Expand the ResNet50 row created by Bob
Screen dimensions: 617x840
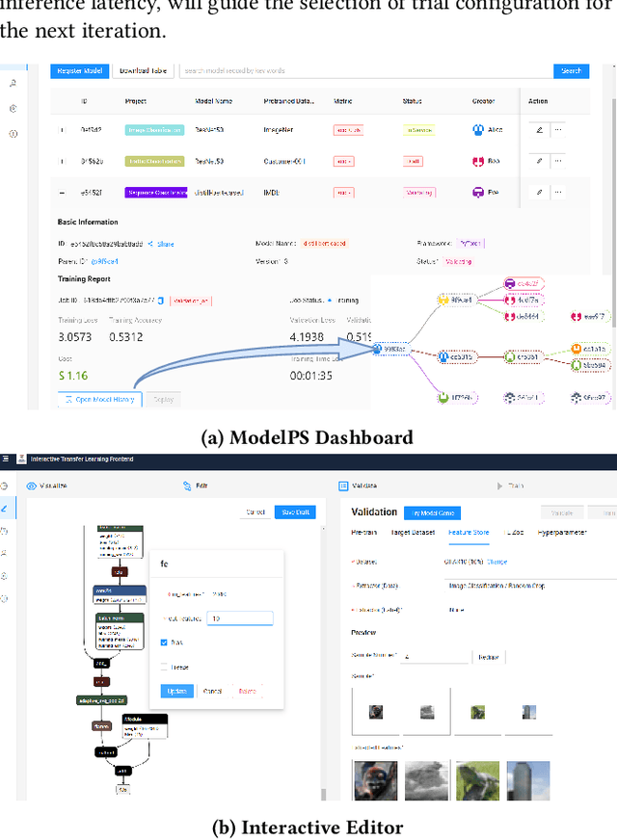pyautogui.click(x=64, y=161)
